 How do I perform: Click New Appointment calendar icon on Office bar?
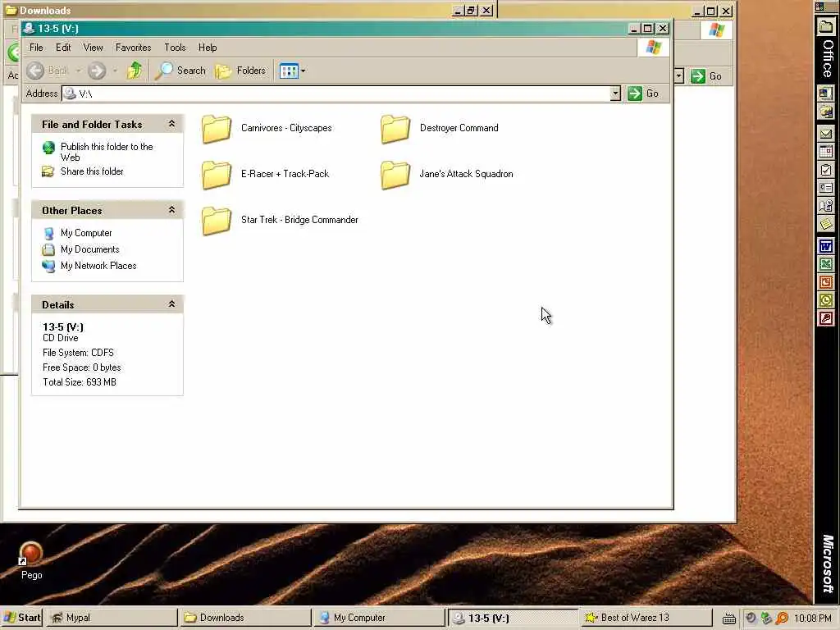[826, 152]
